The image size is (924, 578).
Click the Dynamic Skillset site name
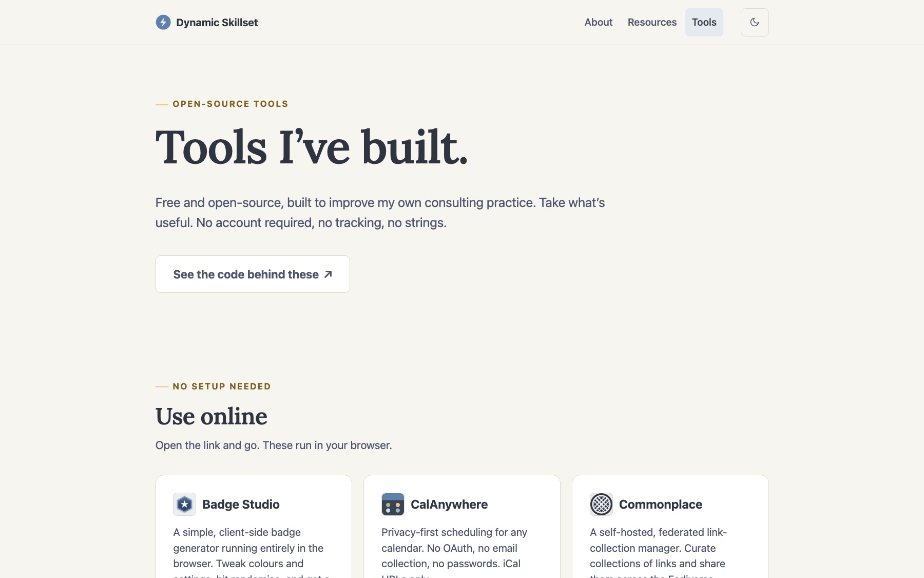217,22
